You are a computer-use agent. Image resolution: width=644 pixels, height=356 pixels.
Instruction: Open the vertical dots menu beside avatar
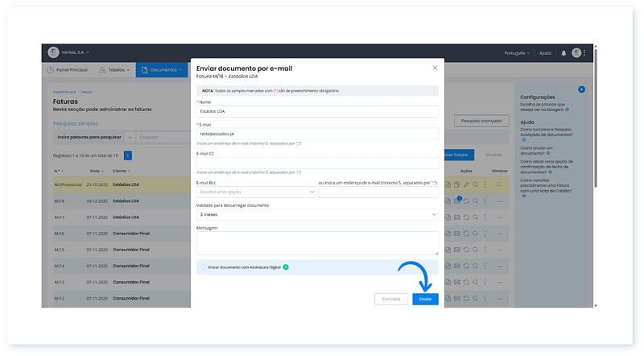[584, 52]
